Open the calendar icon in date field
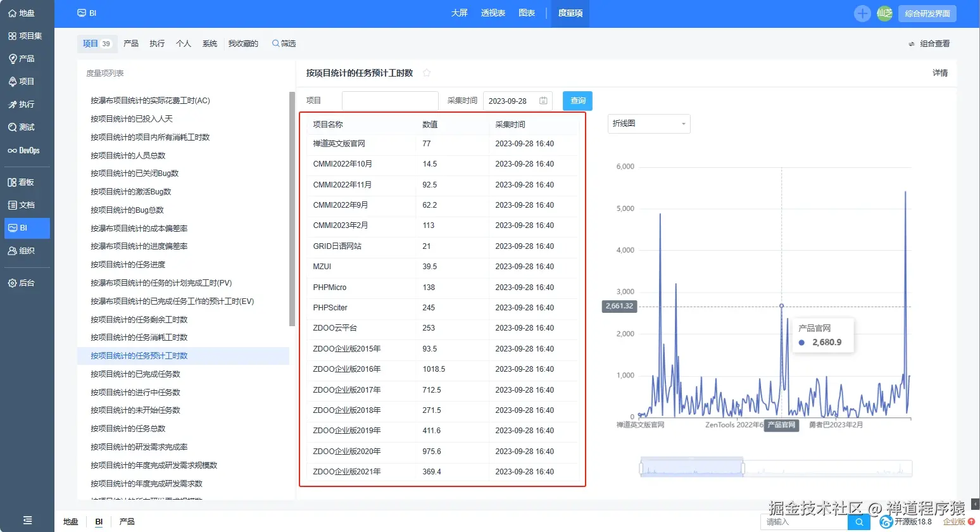Viewport: 980px width, 532px height. [543, 101]
